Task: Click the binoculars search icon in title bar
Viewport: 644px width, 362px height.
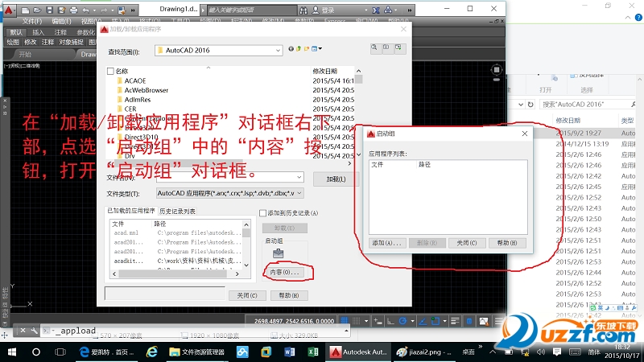Action: click(x=303, y=10)
